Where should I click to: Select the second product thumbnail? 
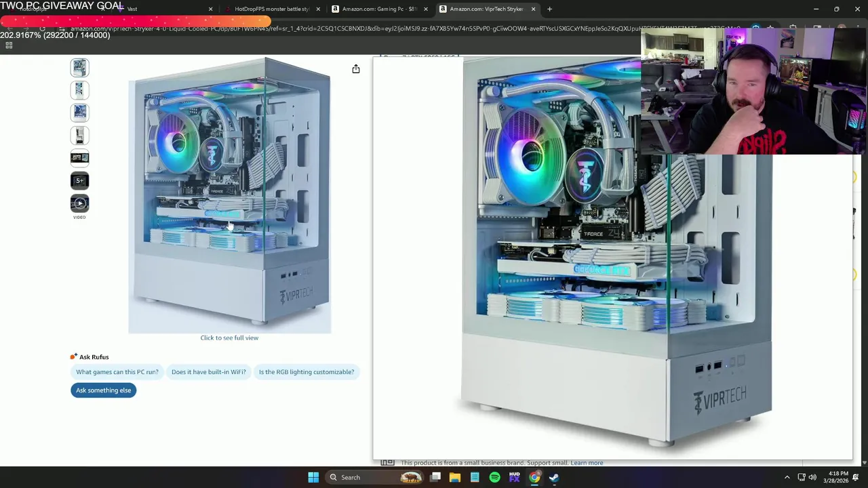coord(79,90)
